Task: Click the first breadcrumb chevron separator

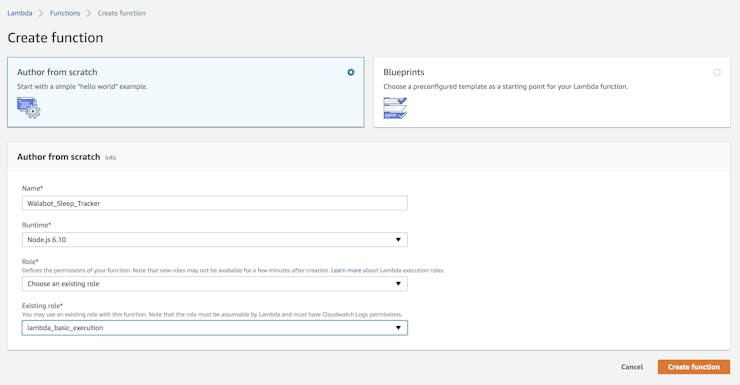Action: (x=41, y=13)
